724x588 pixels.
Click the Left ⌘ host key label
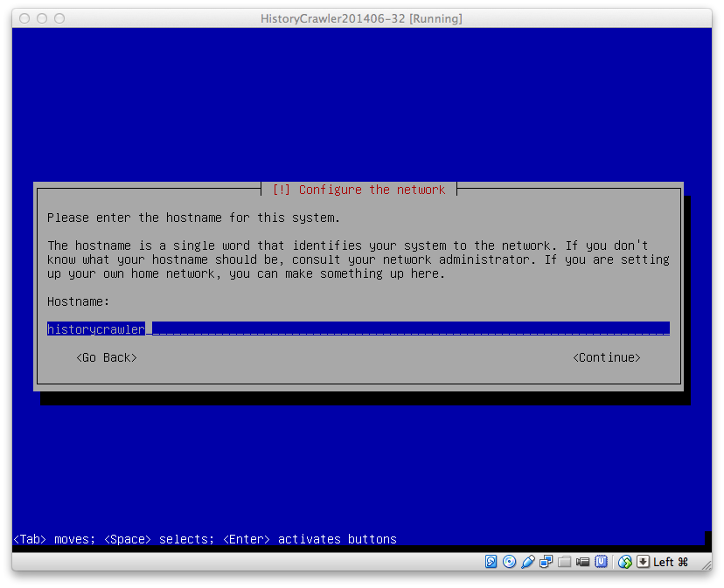(671, 562)
